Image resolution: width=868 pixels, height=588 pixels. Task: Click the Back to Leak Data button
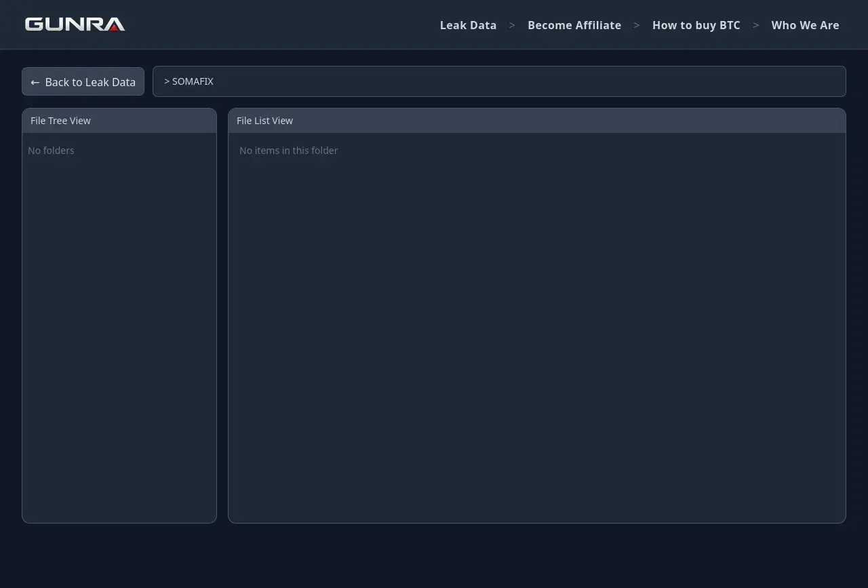coord(83,81)
